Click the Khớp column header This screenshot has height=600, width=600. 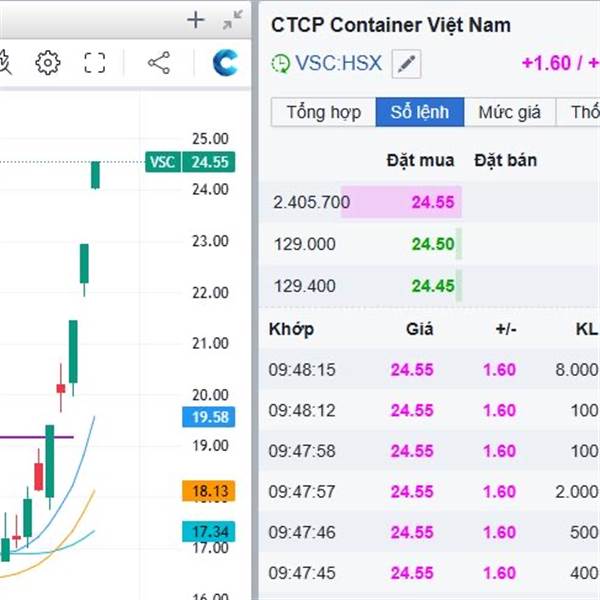pyautogui.click(x=291, y=329)
